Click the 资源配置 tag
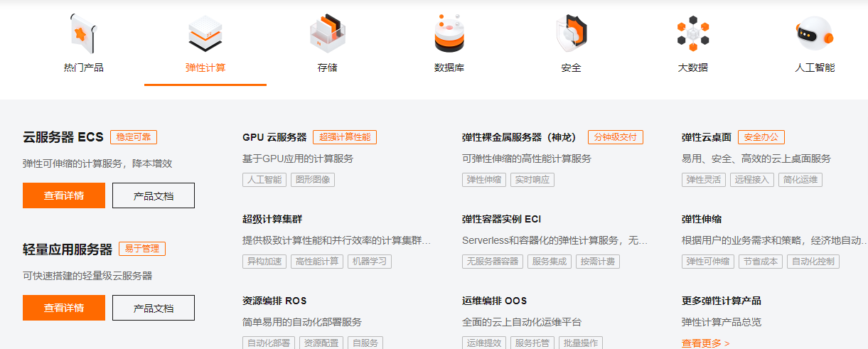The image size is (868, 349). pyautogui.click(x=321, y=343)
